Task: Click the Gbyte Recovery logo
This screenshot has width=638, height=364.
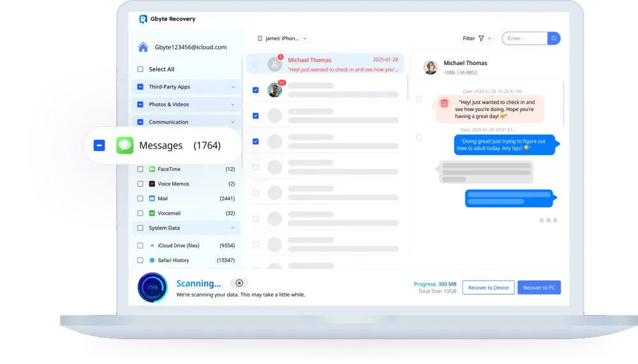Action: (x=144, y=19)
